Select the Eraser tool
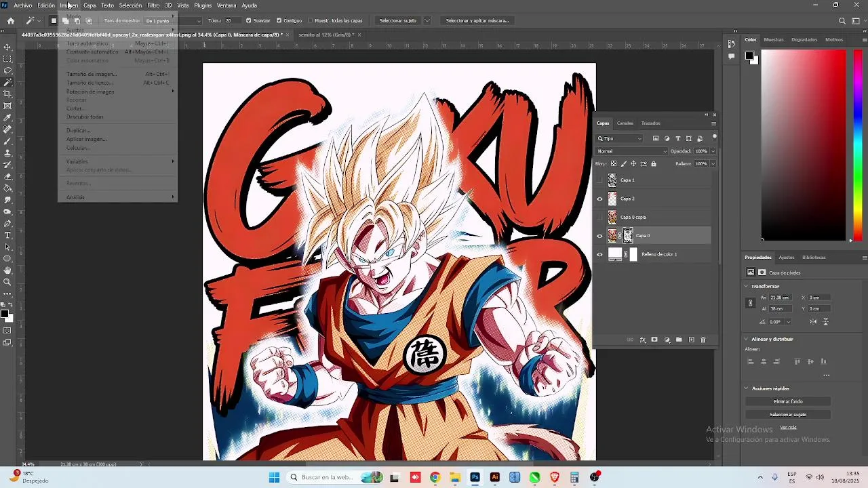The height and width of the screenshot is (488, 868). [x=7, y=176]
